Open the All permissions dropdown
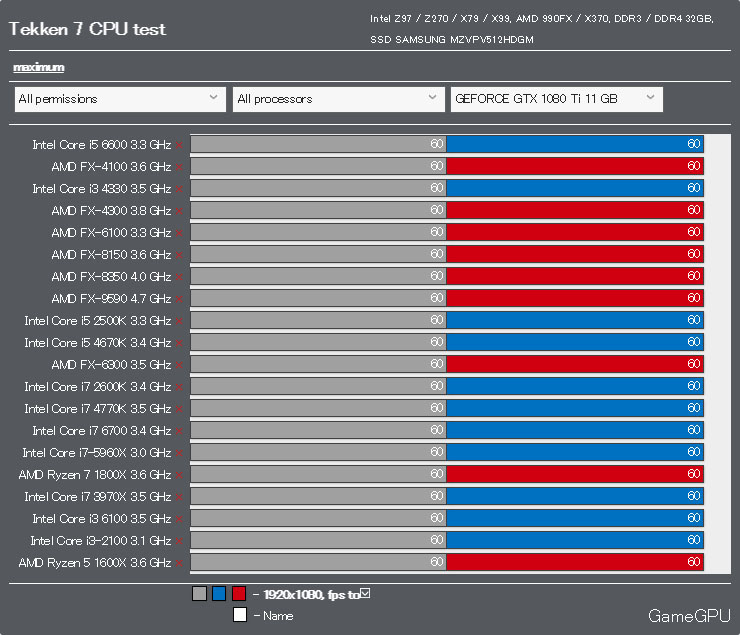740x635 pixels. tap(120, 99)
